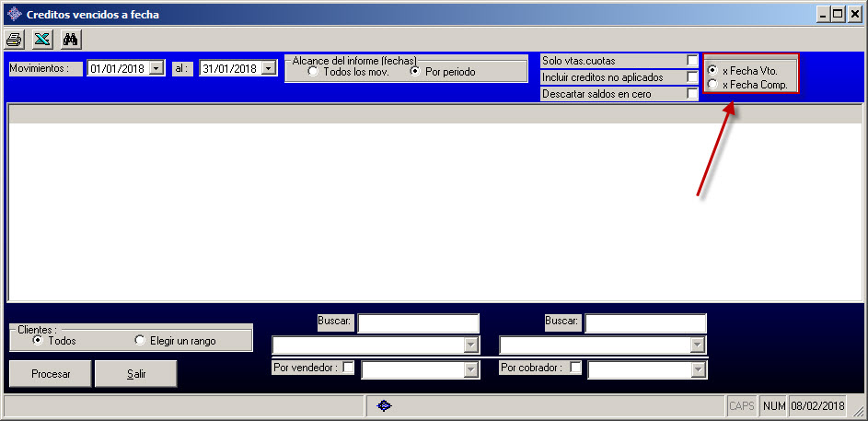The image size is (868, 421).
Task: Toggle 'Descartar saldos en cero' checkbox
Action: click(692, 94)
